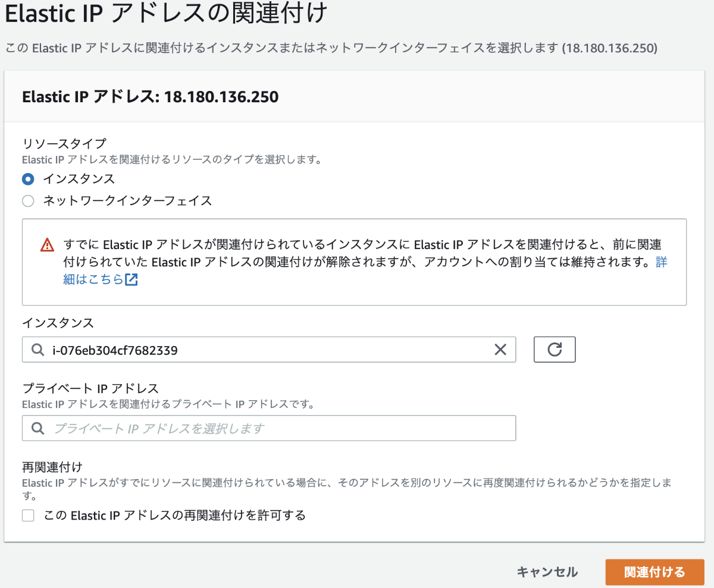This screenshot has height=588, width=714.
Task: Refresh the instance list
Action: (555, 350)
